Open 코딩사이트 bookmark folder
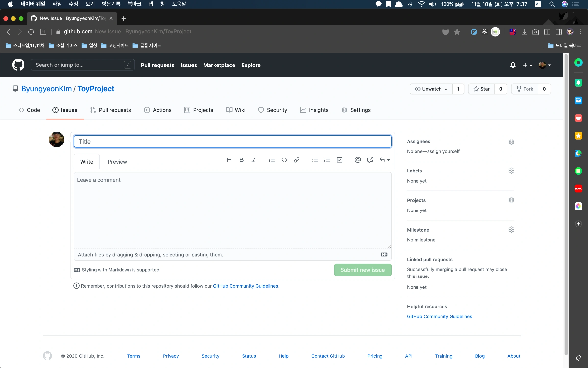The width and height of the screenshot is (588, 368). pyautogui.click(x=115, y=45)
